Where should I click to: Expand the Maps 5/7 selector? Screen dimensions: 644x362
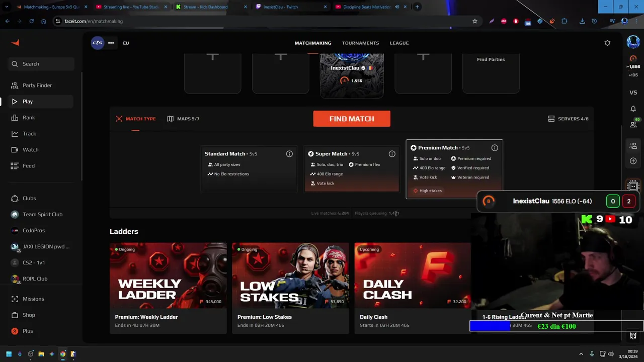click(183, 119)
